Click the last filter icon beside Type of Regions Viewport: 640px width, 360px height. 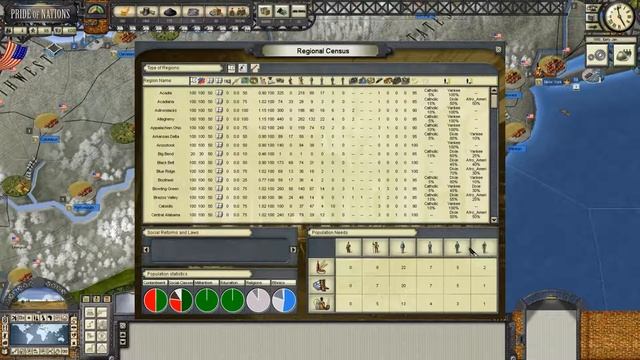[255, 68]
